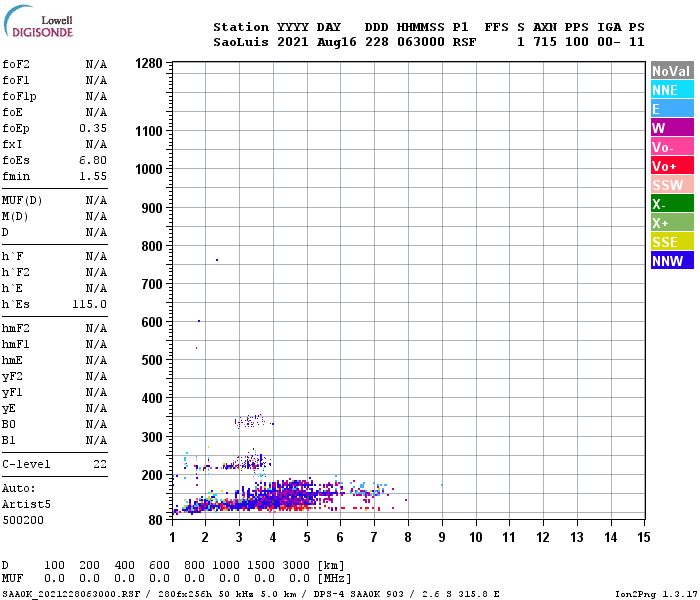
Task: Click the 063000 time value in header
Action: pos(421,42)
